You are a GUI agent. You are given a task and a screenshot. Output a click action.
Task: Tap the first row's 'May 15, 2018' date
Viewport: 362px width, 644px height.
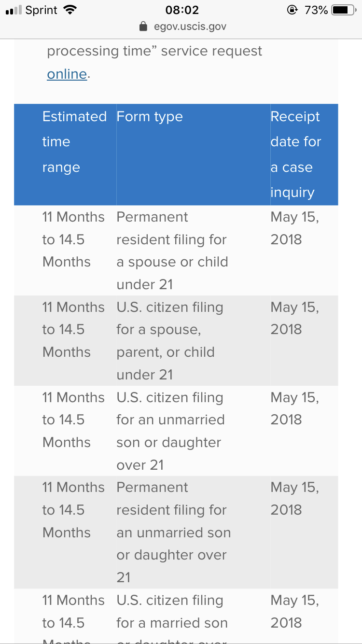[295, 228]
